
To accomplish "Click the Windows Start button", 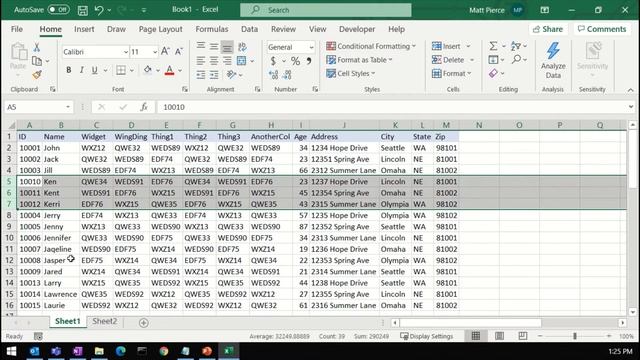I will click(11, 351).
